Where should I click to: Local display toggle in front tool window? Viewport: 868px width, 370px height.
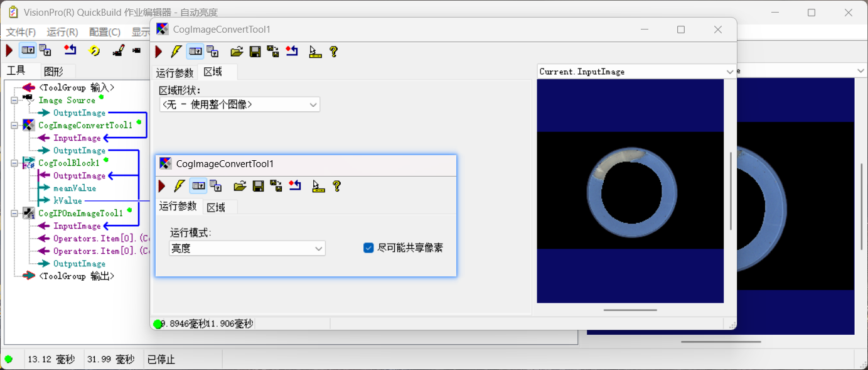198,186
